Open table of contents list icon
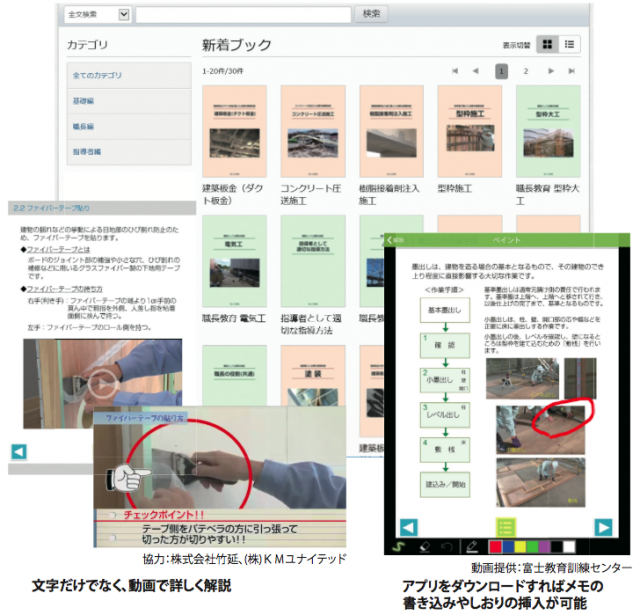The width and height of the screenshot is (640, 615). coord(505,528)
